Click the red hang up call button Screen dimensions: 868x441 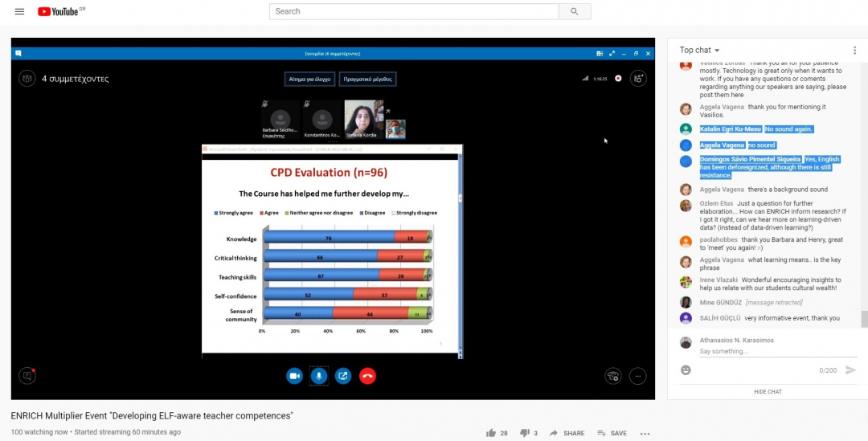[367, 375]
